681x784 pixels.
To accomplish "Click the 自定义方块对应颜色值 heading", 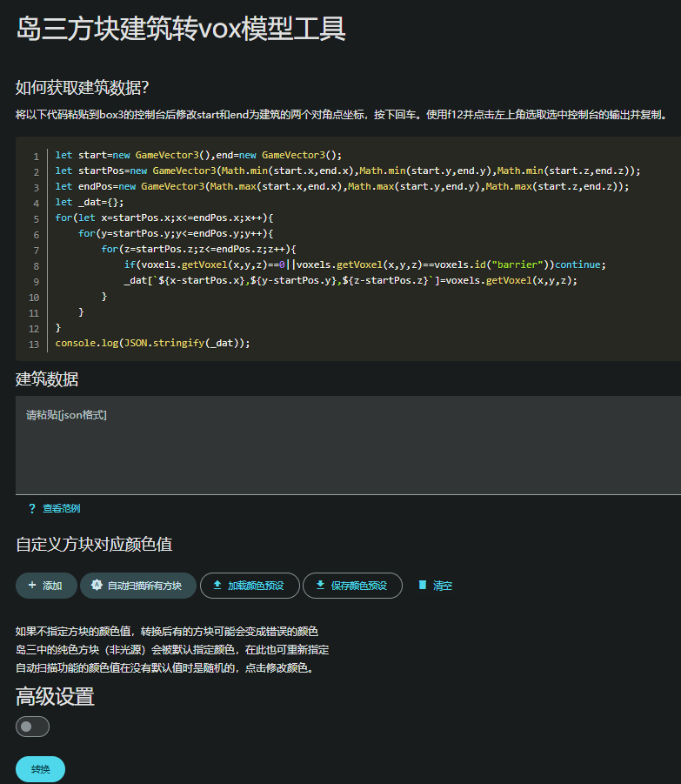I will [94, 545].
